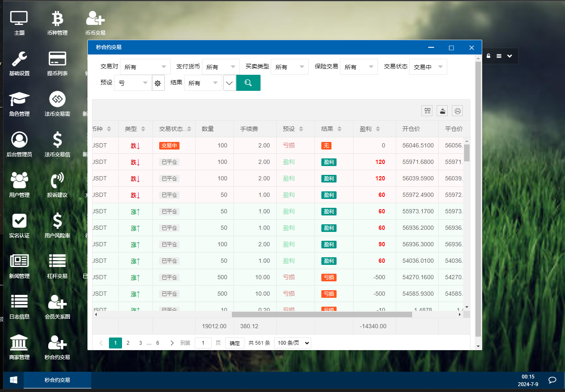The height and width of the screenshot is (392, 565).
Task: Toggle the unlock padlock icon
Action: (x=489, y=56)
